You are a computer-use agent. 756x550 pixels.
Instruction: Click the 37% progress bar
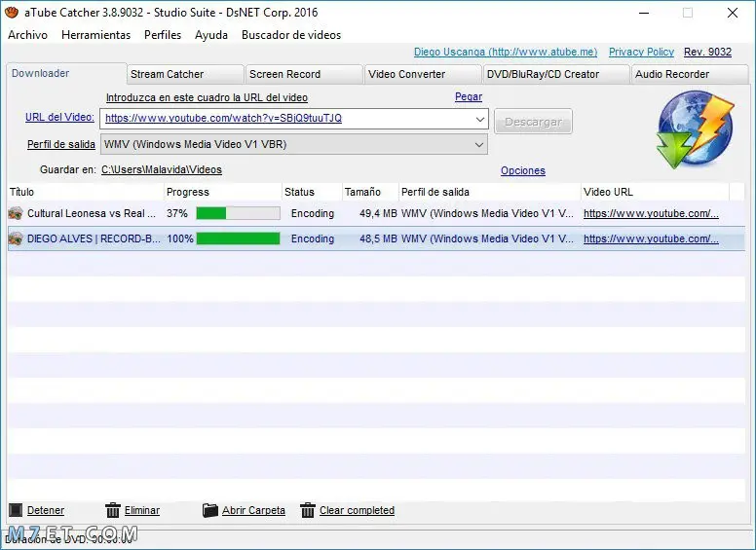[238, 213]
